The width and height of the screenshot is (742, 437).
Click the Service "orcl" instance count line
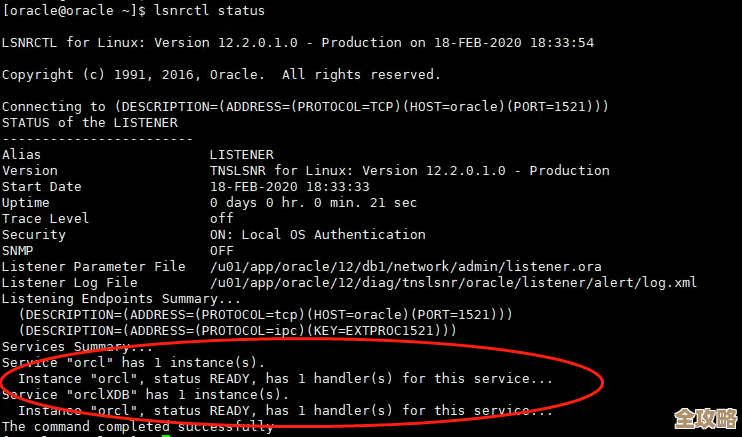(x=133, y=362)
